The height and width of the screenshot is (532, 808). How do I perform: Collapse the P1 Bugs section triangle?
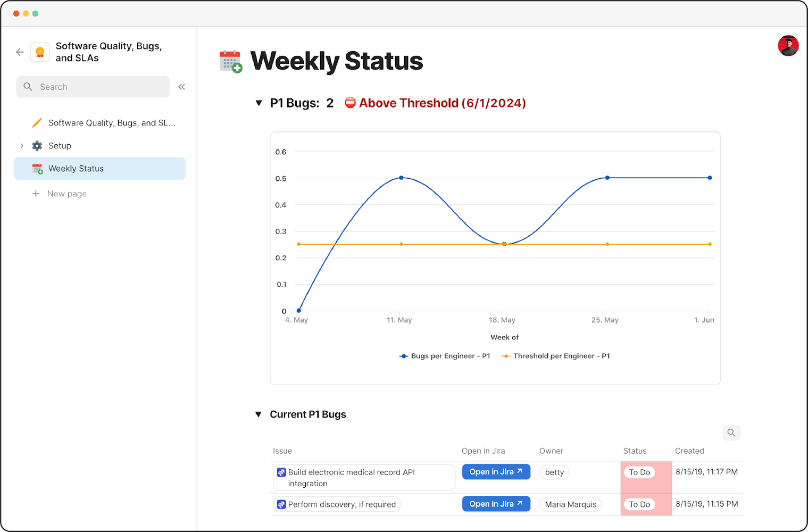[259, 103]
